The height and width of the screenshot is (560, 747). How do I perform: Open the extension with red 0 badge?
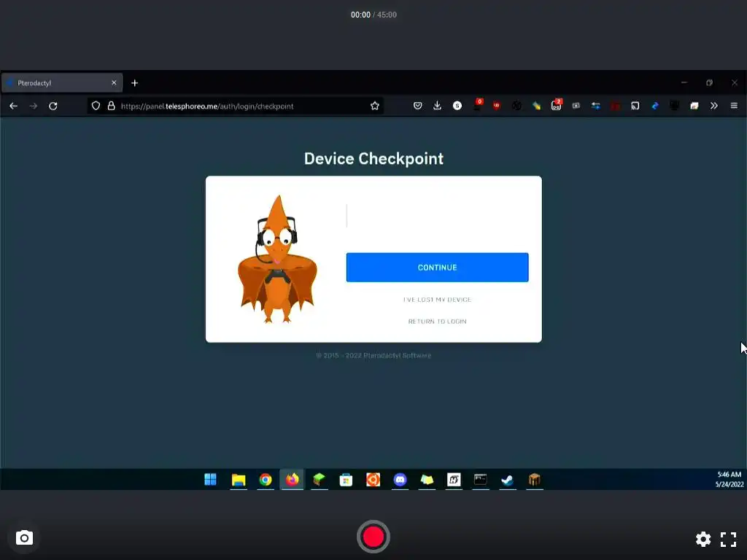(477, 105)
